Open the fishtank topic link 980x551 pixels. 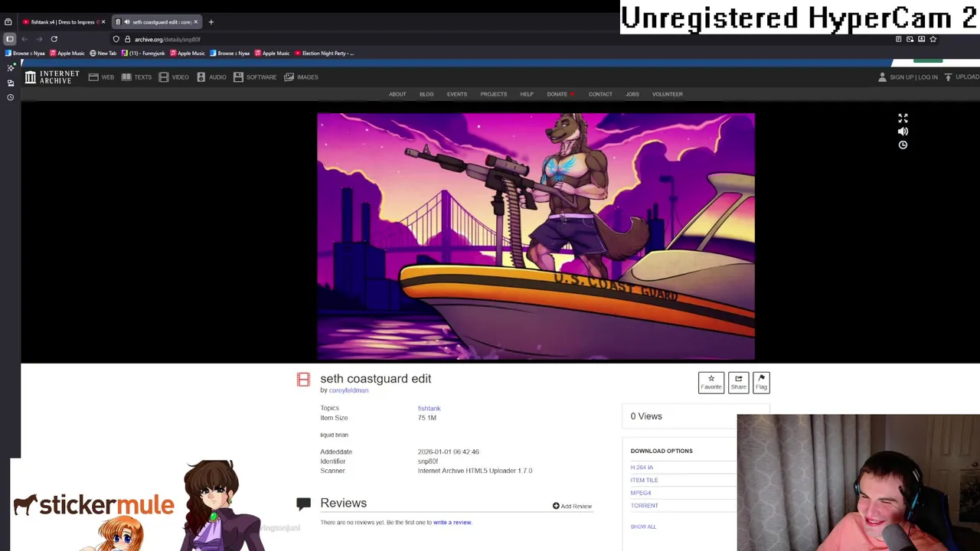(429, 409)
